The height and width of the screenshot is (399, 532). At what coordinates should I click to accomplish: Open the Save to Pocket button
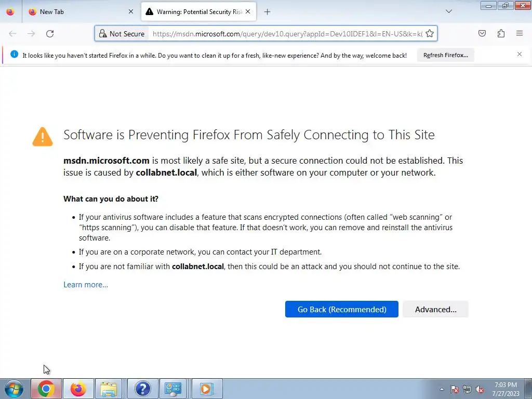click(482, 33)
